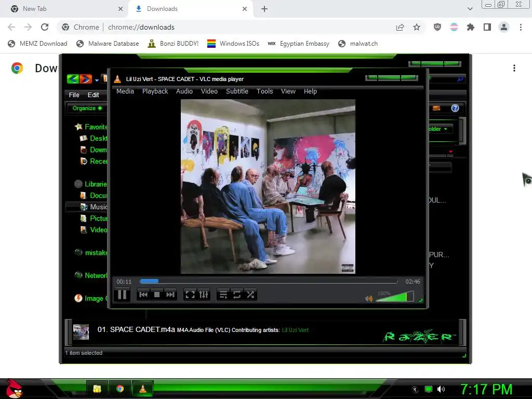
Task: Click the Explorer help question mark icon
Action: pos(455,108)
